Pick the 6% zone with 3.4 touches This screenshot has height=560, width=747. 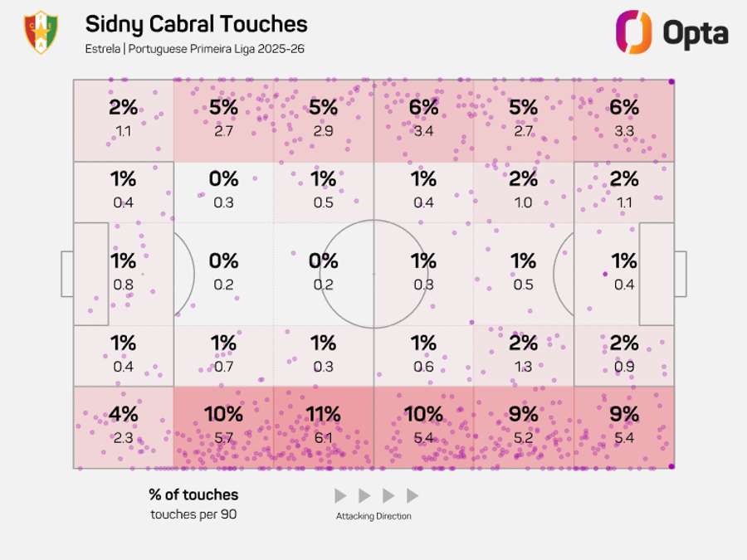click(423, 119)
